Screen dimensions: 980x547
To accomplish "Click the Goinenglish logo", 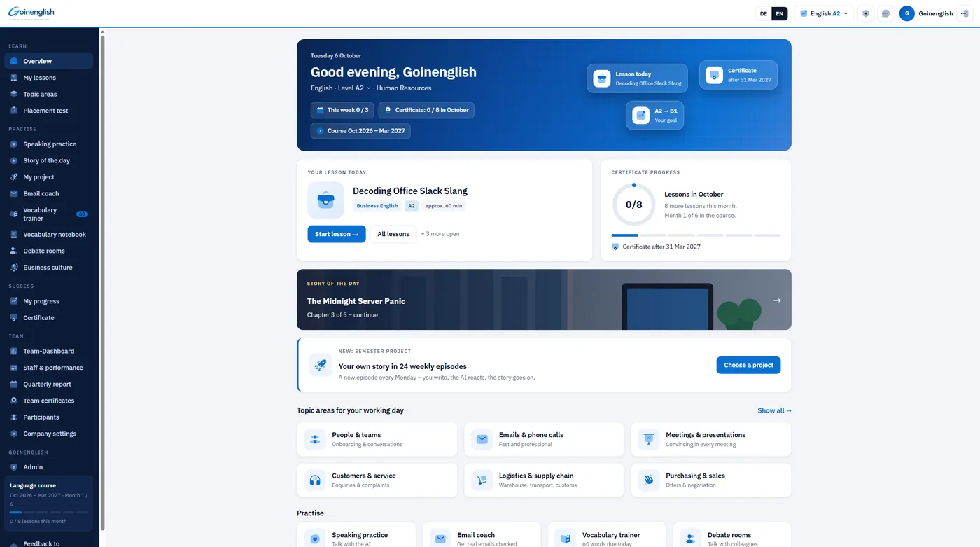I will pos(31,13).
